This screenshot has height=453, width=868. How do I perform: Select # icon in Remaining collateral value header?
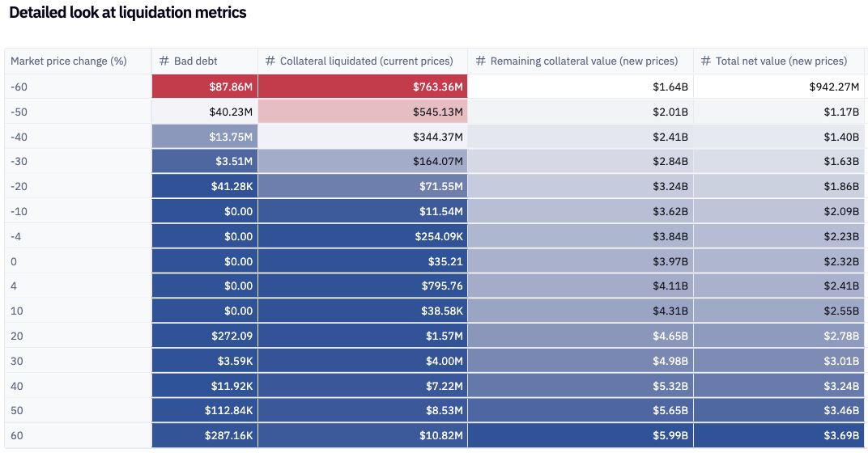[x=480, y=61]
